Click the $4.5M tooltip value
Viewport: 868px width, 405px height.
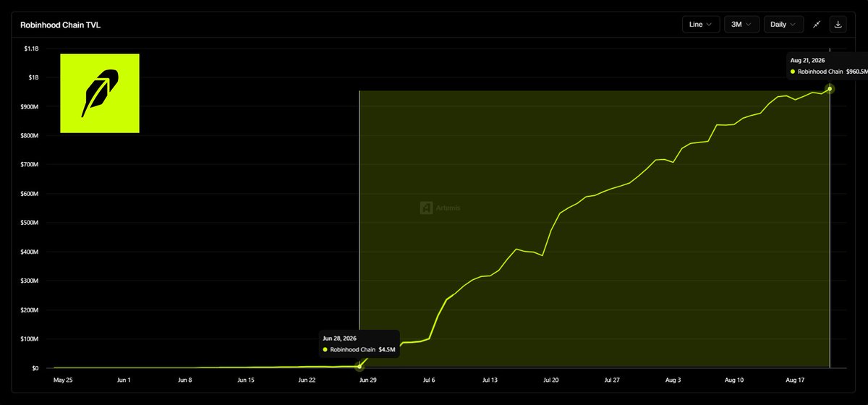(387, 350)
